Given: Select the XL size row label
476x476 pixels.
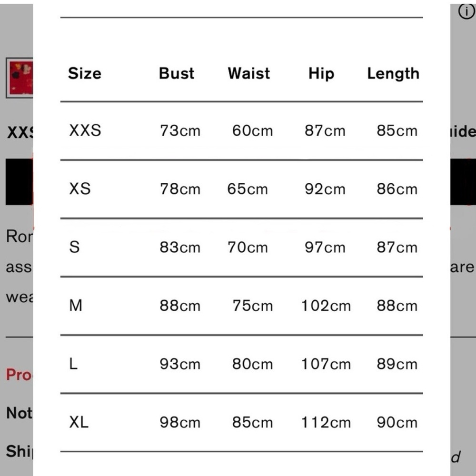Looking at the screenshot, I should 79,422.
